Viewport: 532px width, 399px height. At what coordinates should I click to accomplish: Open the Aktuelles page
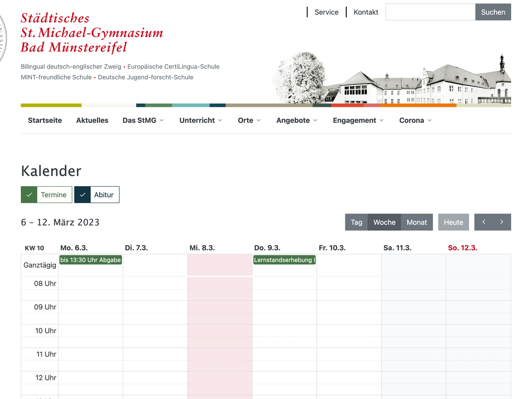click(92, 120)
